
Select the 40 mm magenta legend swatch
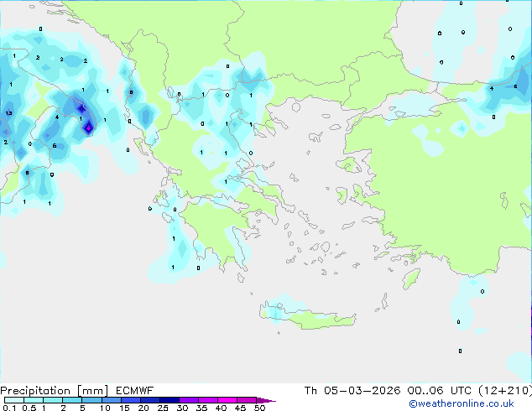pyautogui.click(x=230, y=400)
